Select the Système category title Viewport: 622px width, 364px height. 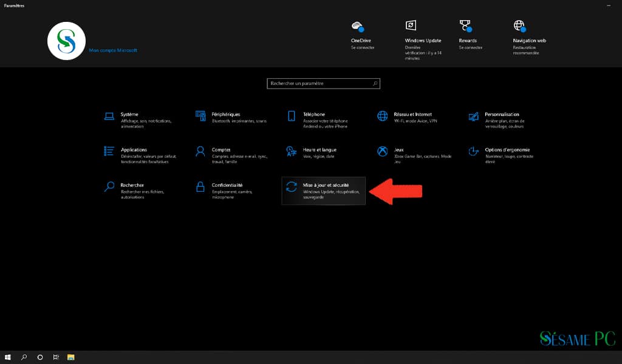click(x=129, y=115)
